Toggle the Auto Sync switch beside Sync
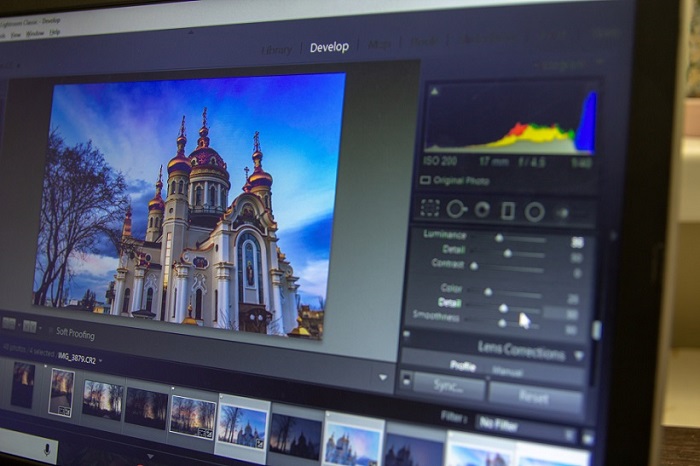The height and width of the screenshot is (466, 700). coord(406,380)
